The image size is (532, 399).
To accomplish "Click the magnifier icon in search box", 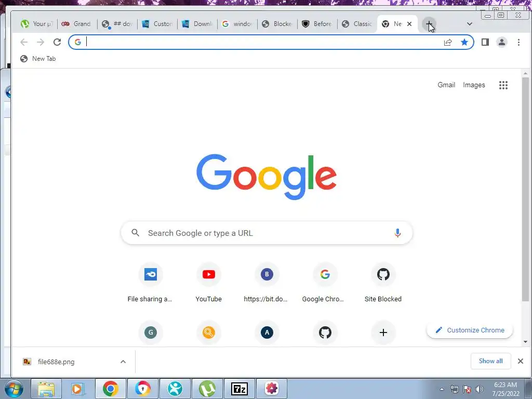I will click(x=136, y=233).
